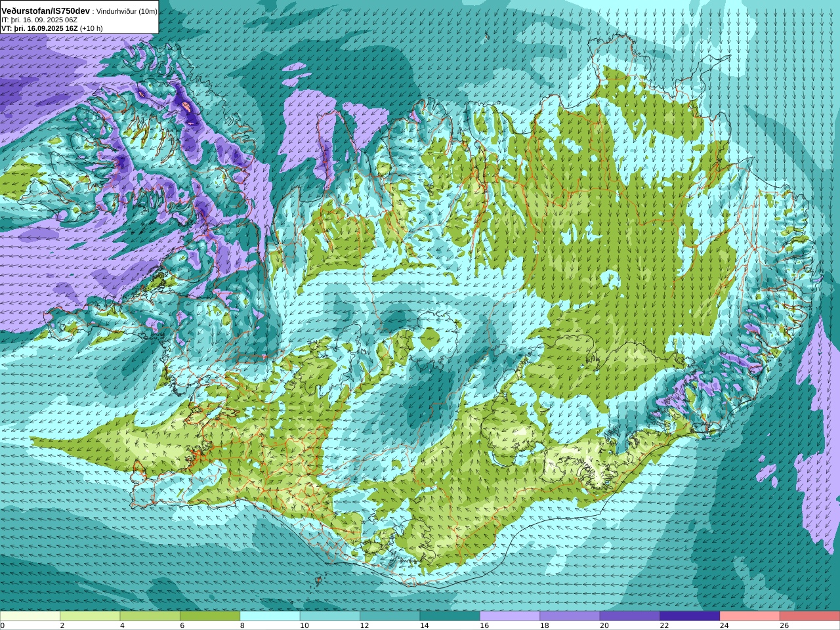Click the legend value label 12
Viewport: 840px width, 630px height.
(x=364, y=625)
